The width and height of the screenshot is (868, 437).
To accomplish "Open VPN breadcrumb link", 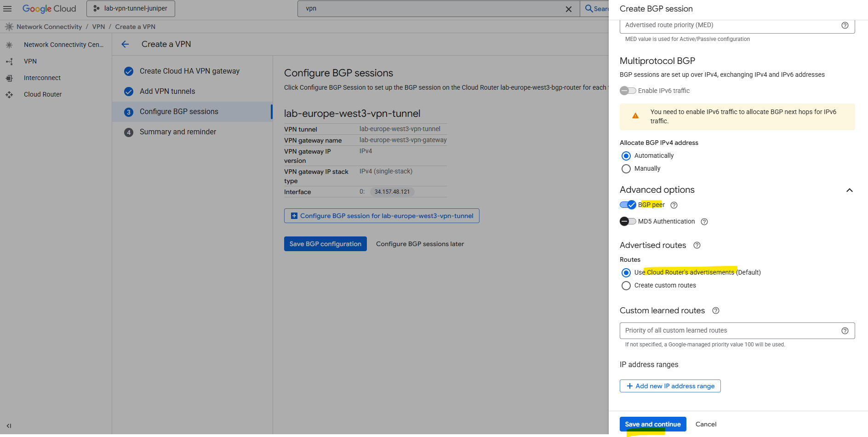I will click(98, 27).
